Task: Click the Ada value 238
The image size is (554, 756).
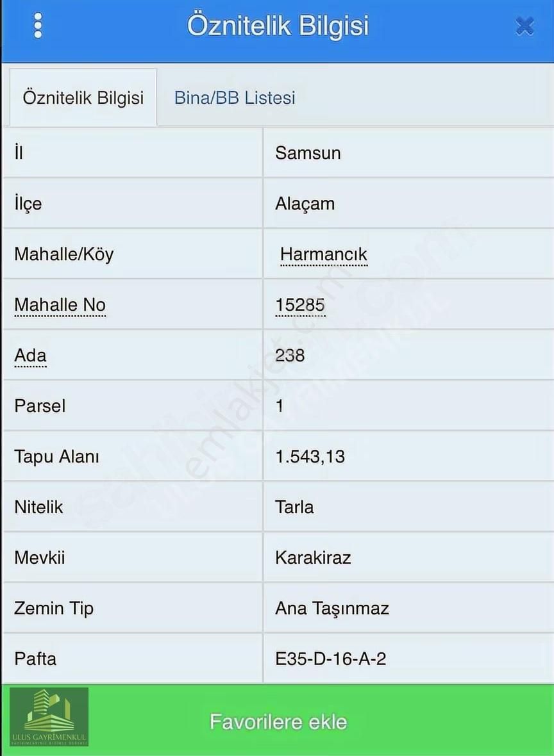Action: [x=290, y=356]
